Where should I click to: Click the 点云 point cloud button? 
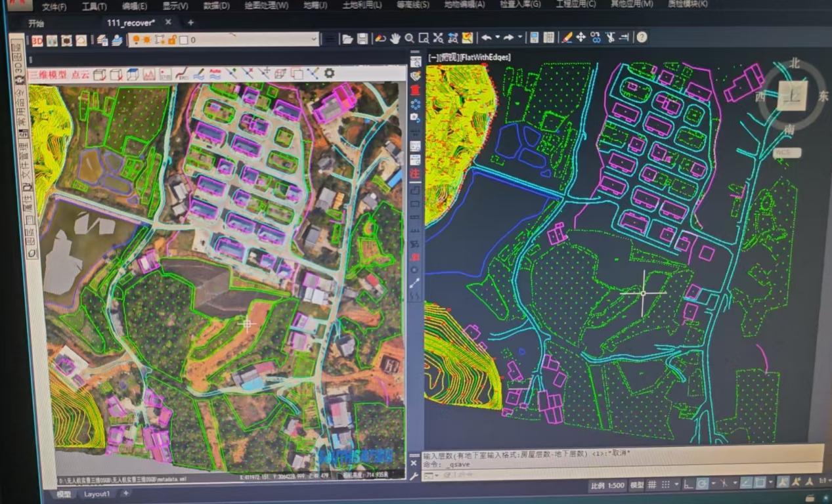coord(80,74)
